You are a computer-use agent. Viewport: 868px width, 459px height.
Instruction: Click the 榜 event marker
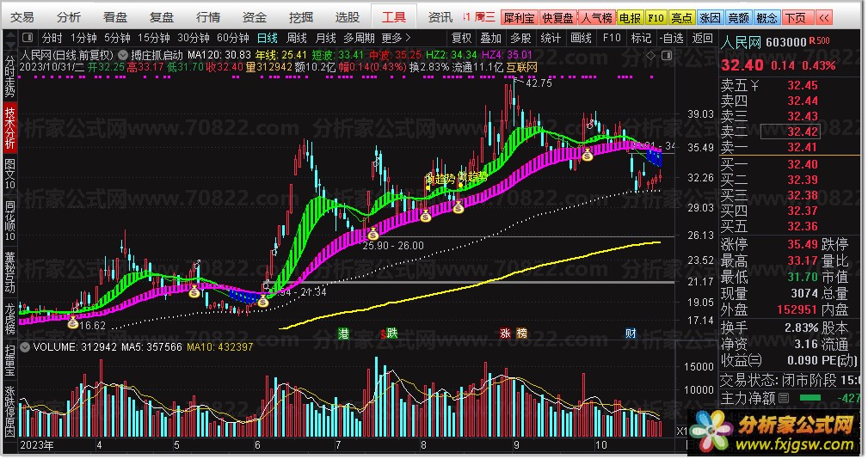point(521,333)
